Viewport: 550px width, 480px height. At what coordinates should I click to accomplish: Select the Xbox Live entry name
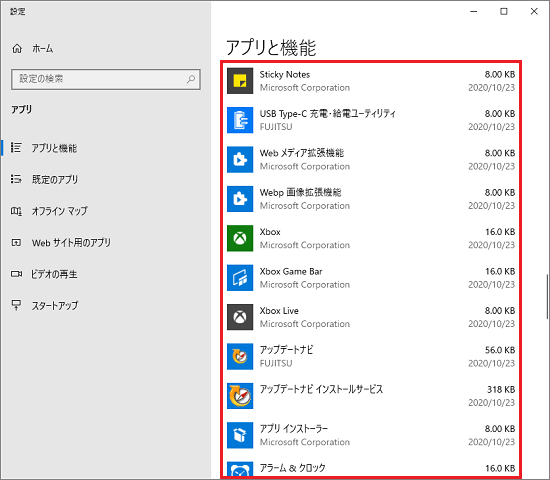pos(279,311)
